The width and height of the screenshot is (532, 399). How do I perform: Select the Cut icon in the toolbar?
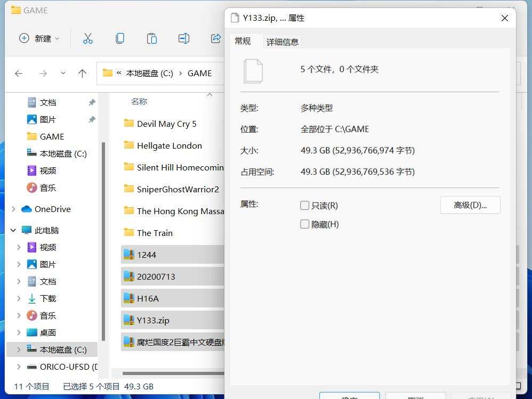(87, 38)
